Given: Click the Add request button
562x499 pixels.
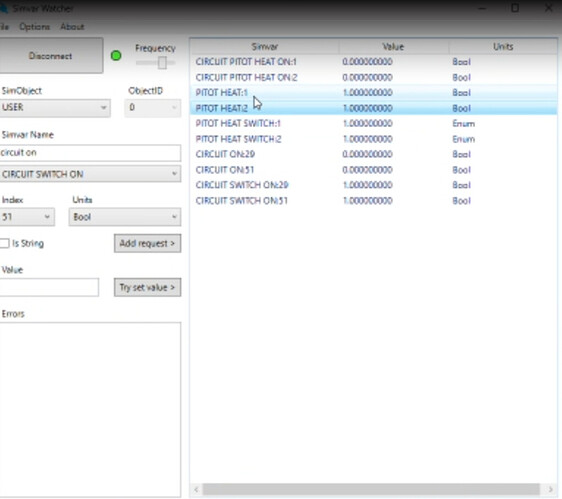Looking at the screenshot, I should coord(147,243).
